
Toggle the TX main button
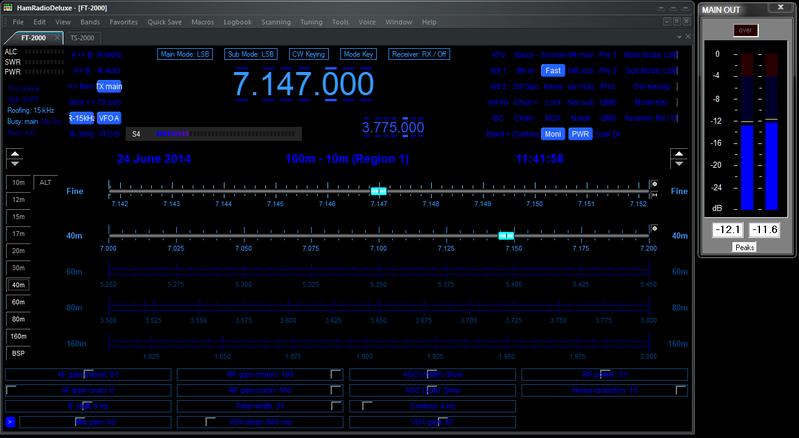tap(109, 87)
